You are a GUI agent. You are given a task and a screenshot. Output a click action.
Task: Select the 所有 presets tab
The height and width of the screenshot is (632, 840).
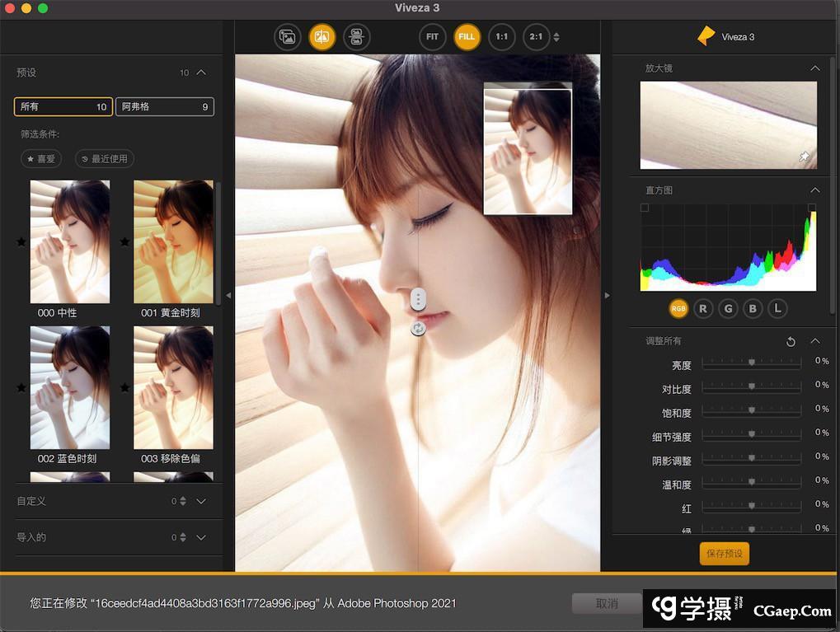click(x=63, y=107)
